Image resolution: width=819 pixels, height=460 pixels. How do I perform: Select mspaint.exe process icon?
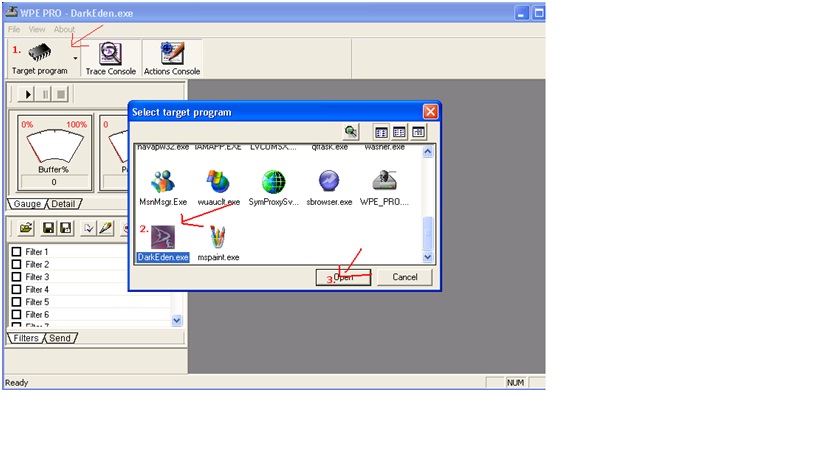click(x=218, y=237)
